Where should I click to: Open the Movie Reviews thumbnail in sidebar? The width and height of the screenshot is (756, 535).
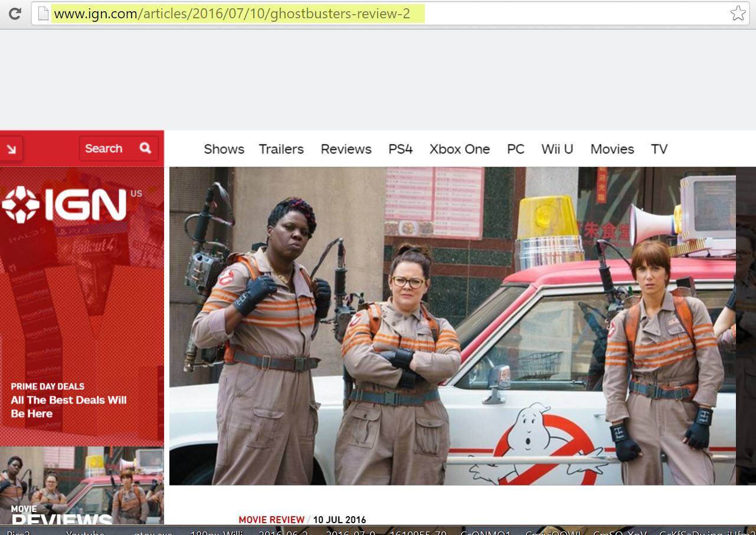pyautogui.click(x=82, y=485)
